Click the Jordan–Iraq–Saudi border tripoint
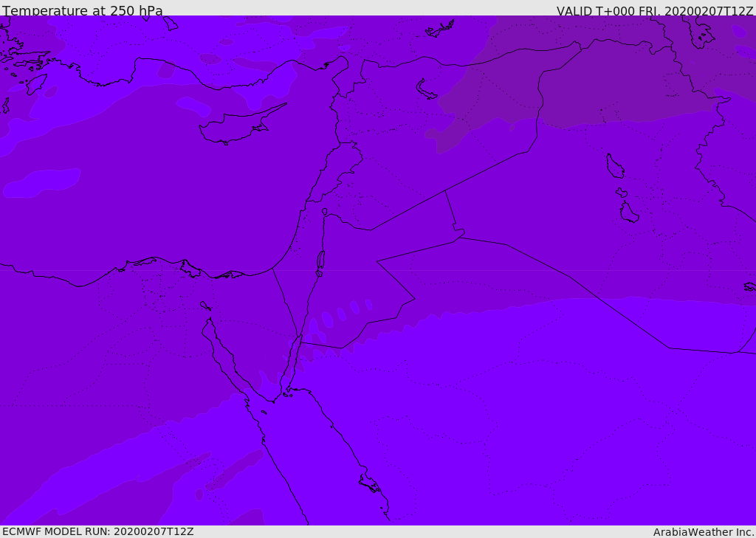This screenshot has width=756, height=538. pos(459,237)
